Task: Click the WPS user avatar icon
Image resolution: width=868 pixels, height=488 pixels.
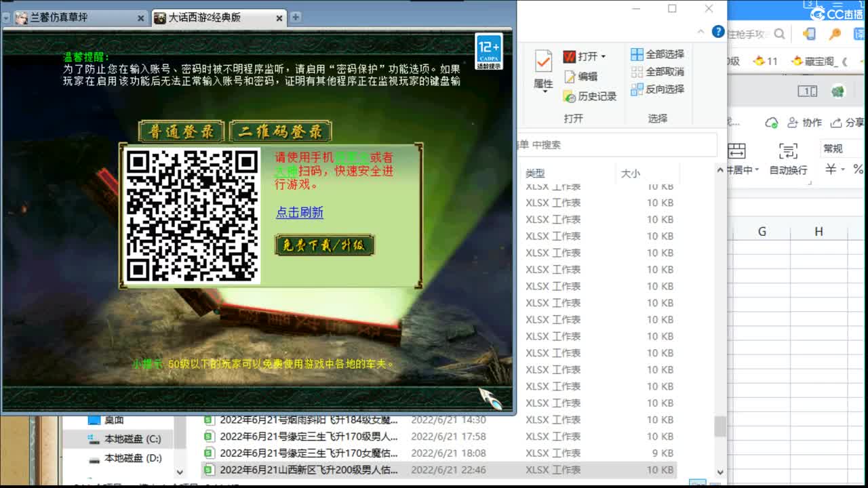Action: click(x=838, y=91)
